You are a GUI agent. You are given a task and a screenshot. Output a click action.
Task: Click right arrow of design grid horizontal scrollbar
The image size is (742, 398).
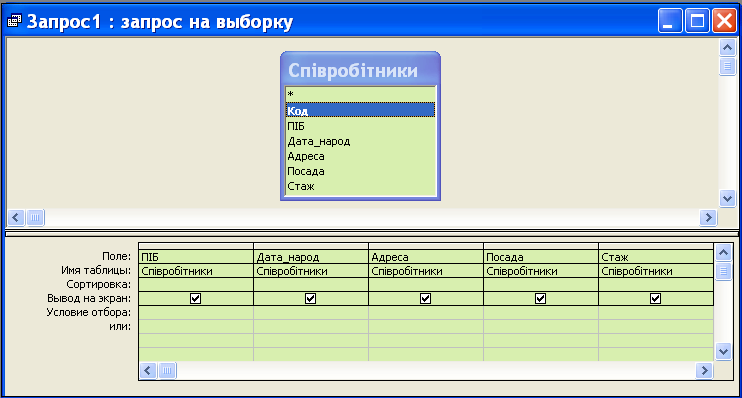(704, 370)
